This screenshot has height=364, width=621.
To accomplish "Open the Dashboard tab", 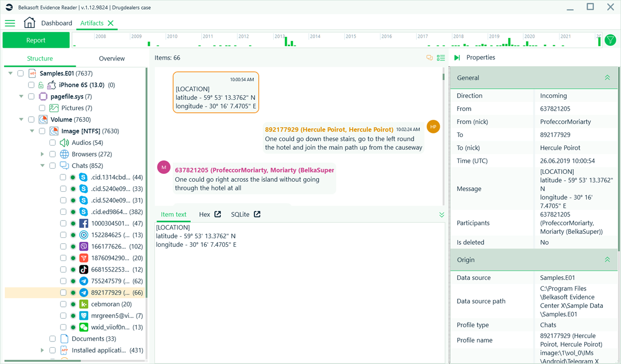I will (x=57, y=23).
